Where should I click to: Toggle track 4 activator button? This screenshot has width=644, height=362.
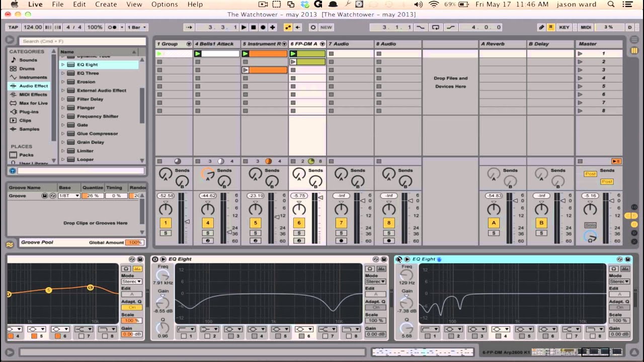tap(207, 223)
